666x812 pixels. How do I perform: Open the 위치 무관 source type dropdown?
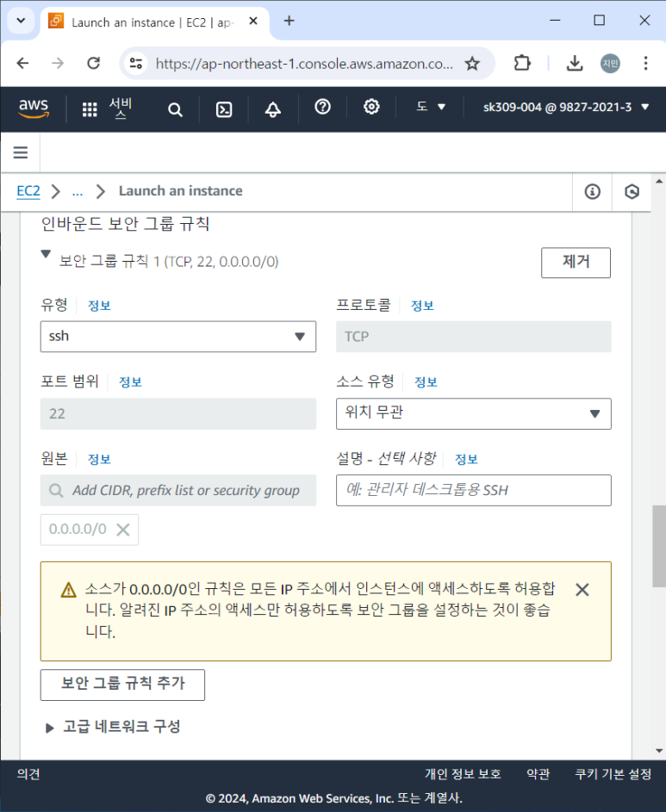(474, 414)
